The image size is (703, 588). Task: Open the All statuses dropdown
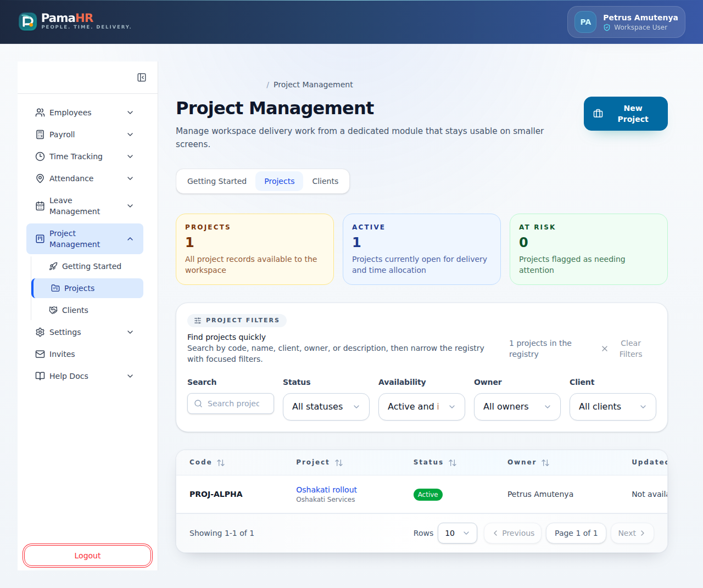tap(326, 407)
